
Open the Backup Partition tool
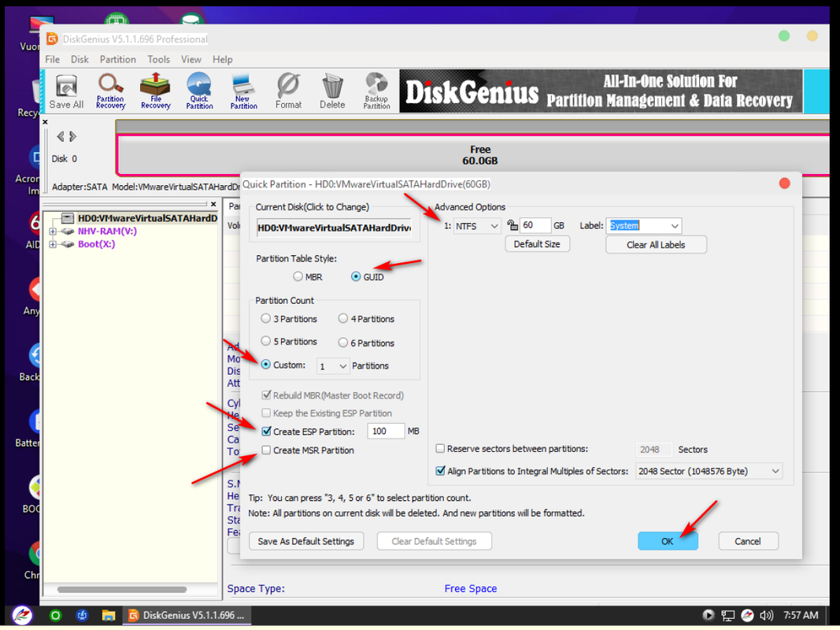[x=376, y=91]
